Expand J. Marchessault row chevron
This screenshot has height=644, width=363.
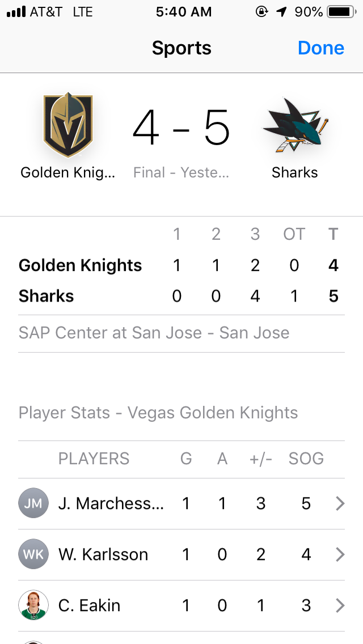[340, 503]
